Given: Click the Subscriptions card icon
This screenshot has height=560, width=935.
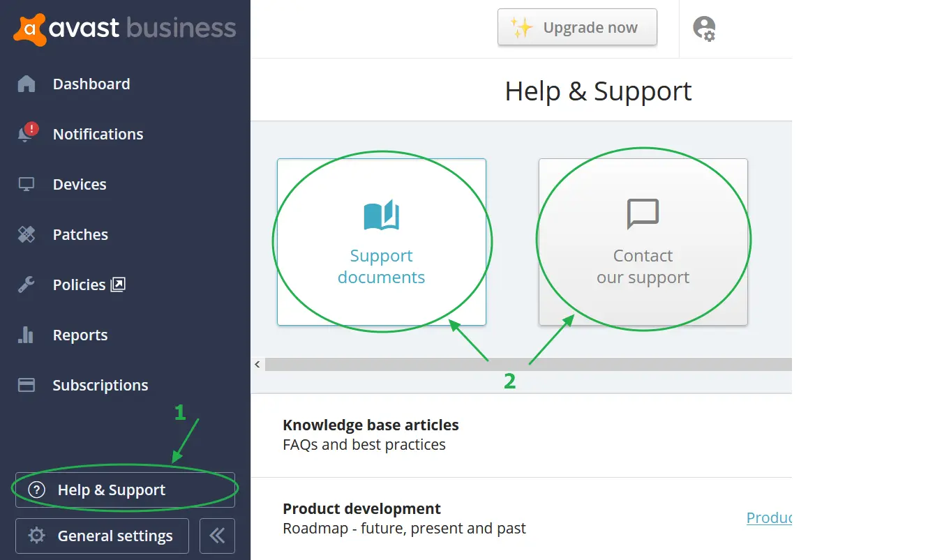Looking at the screenshot, I should tap(27, 385).
